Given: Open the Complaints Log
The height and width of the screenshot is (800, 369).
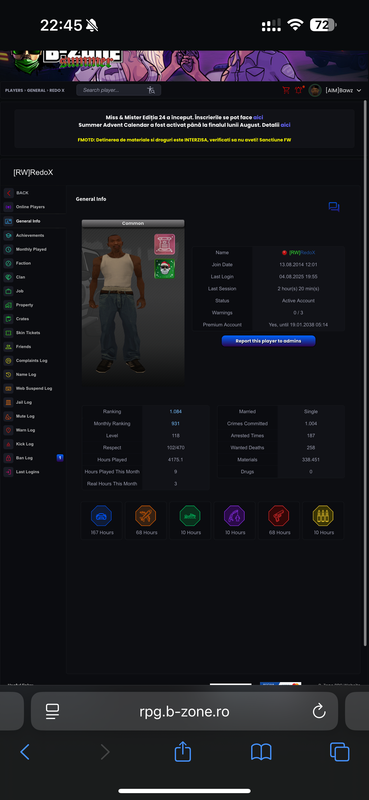Looking at the screenshot, I should pos(33,361).
